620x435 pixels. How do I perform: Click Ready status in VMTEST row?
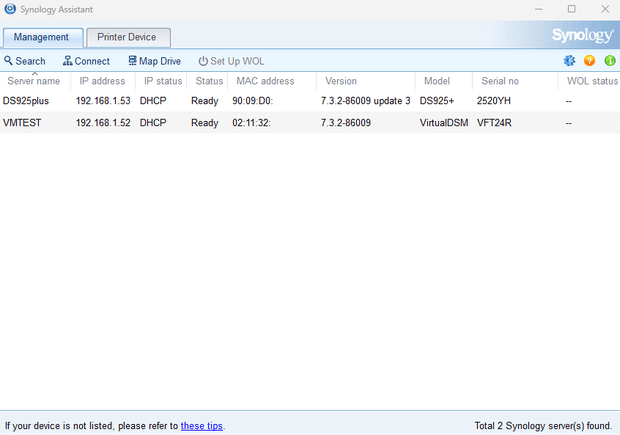204,123
